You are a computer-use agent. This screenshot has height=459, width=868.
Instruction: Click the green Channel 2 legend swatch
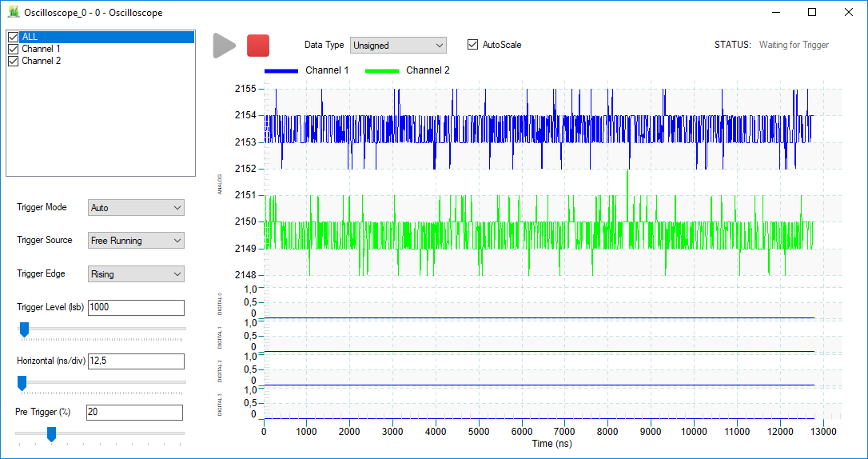coord(382,71)
